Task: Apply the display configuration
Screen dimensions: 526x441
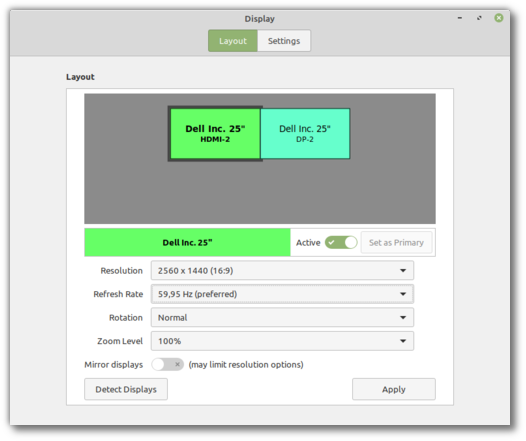Action: click(x=394, y=389)
